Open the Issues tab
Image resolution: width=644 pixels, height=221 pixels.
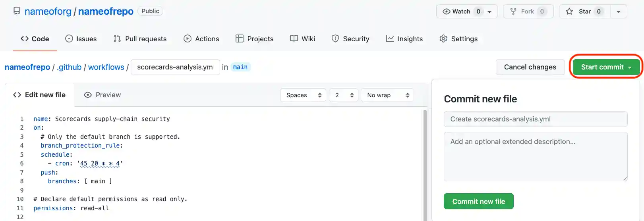[81, 39]
